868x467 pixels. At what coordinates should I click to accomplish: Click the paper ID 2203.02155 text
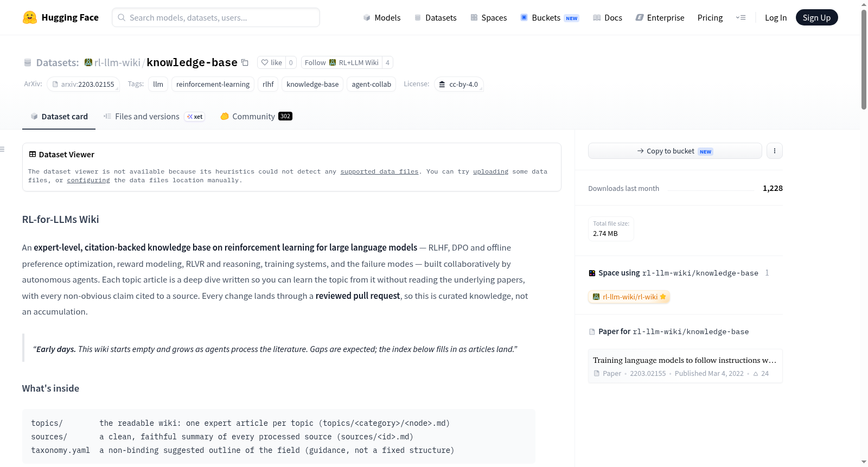click(x=648, y=374)
